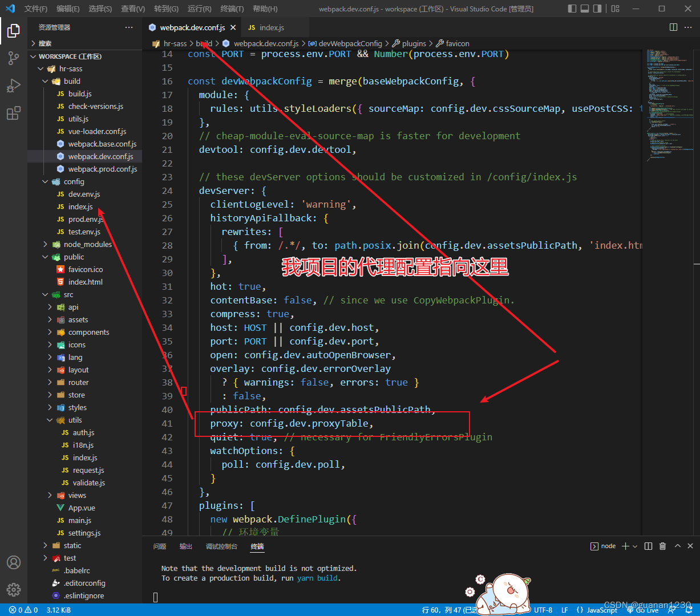700x616 pixels.
Task: Select UTF-8 encoding in status bar
Action: click(543, 610)
